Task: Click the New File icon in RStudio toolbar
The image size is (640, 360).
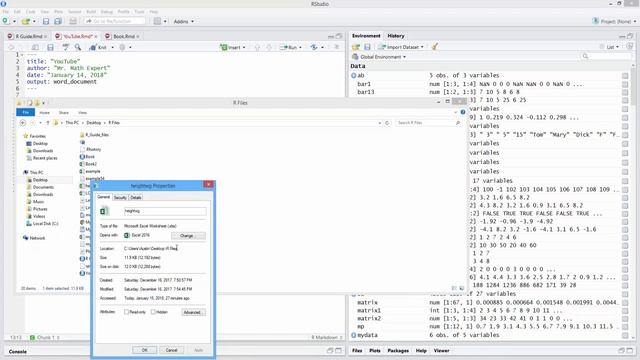Action: click(5, 21)
